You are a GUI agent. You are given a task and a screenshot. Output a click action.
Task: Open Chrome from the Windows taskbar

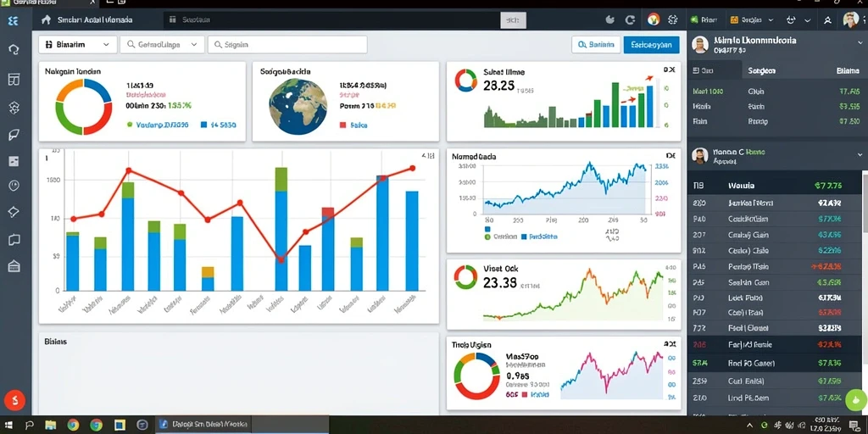(97, 426)
